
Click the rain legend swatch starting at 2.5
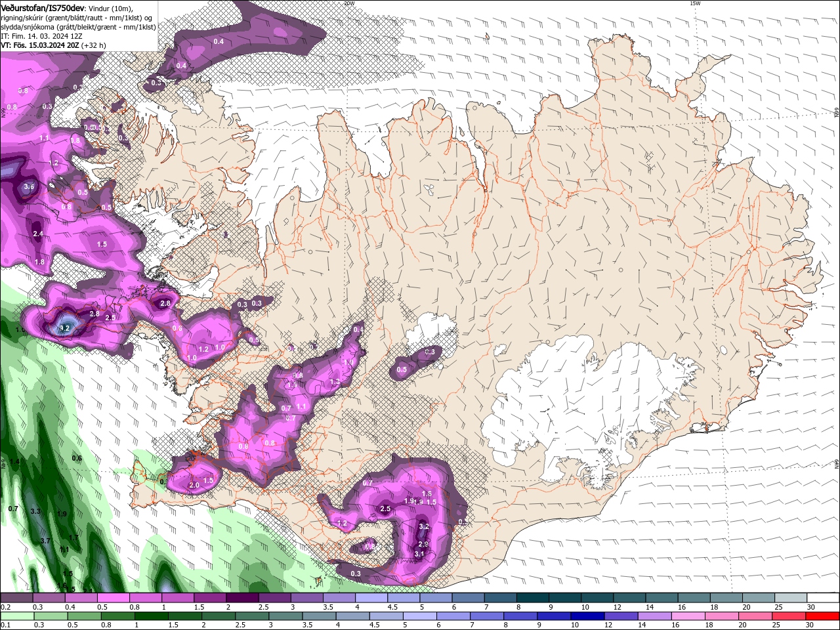click(251, 616)
